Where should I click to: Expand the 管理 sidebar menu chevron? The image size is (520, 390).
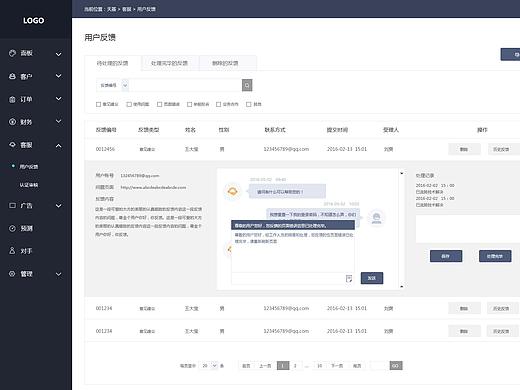58,274
